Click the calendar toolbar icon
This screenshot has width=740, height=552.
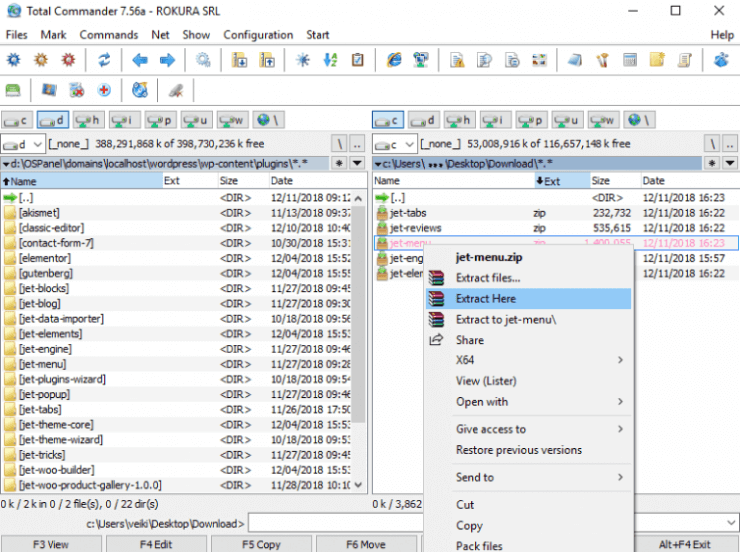coord(630,60)
